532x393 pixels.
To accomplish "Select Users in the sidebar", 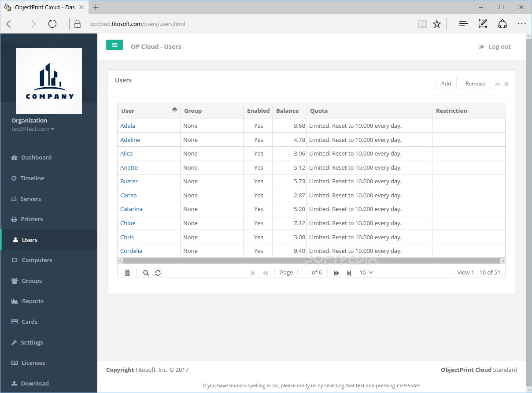I will point(48,240).
